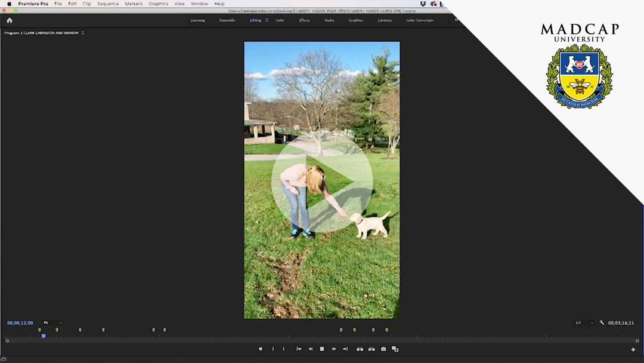
Task: Click the Add Marker button
Action: click(x=261, y=349)
